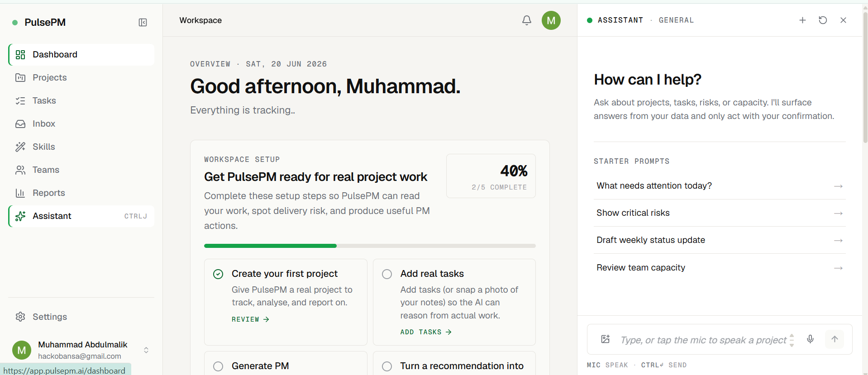Screen dimensions: 868x375
Task: Click the assistant panel scrollbar
Action: point(865,77)
